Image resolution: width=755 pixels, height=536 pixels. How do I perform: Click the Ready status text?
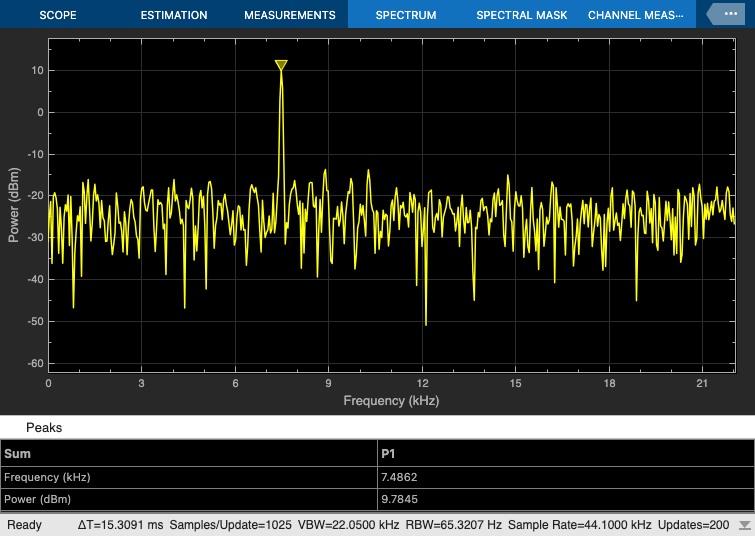(25, 525)
